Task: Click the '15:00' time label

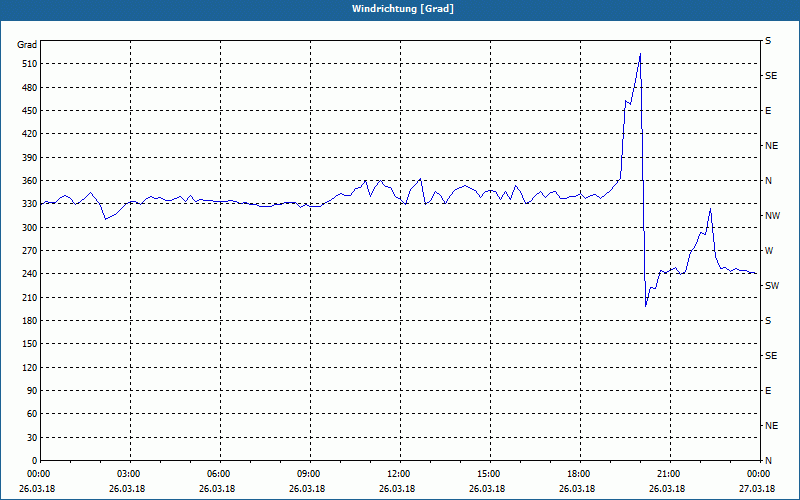Action: click(490, 474)
